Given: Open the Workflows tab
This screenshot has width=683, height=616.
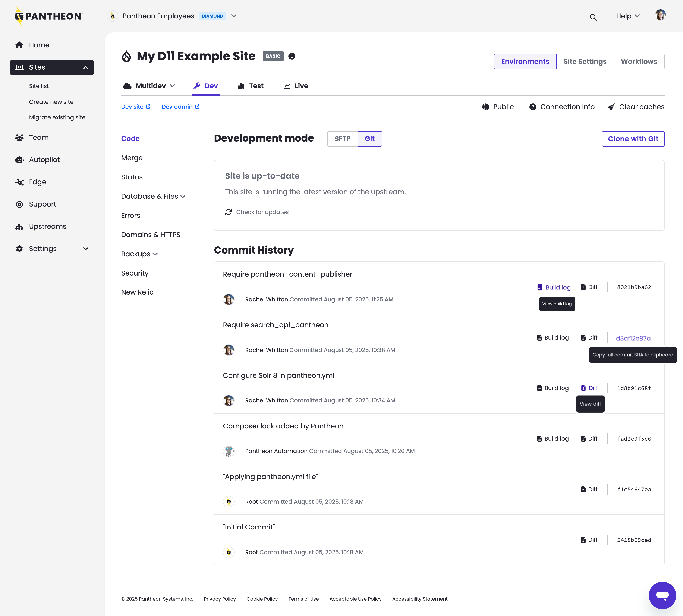Looking at the screenshot, I should pyautogui.click(x=639, y=61).
